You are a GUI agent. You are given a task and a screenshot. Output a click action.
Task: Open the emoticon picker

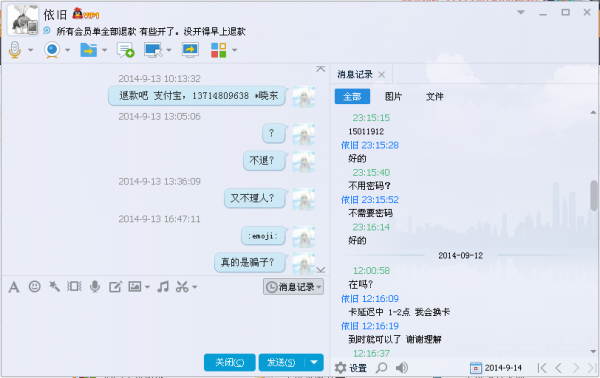pos(34,286)
